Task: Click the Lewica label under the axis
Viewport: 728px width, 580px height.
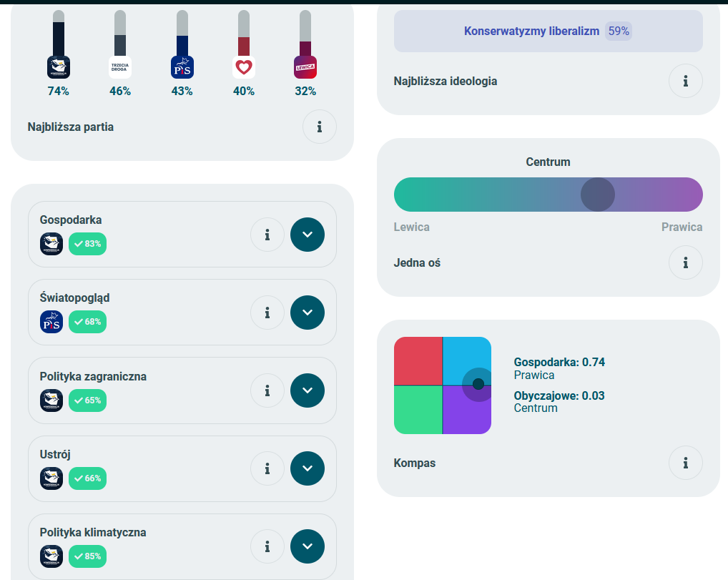Action: (x=412, y=227)
